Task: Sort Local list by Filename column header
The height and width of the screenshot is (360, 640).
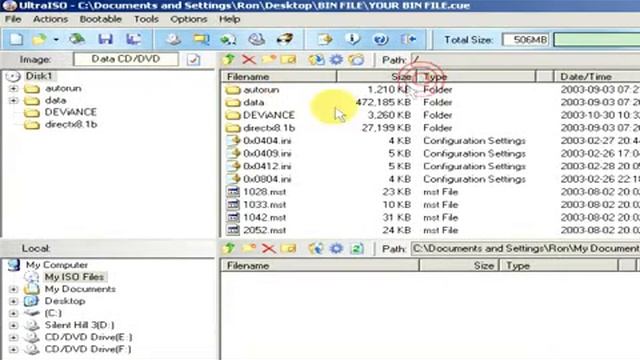Action: [320, 266]
